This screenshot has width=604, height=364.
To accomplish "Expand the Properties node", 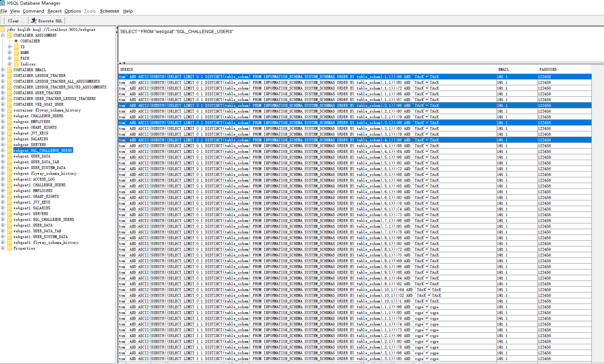I will tap(3, 248).
